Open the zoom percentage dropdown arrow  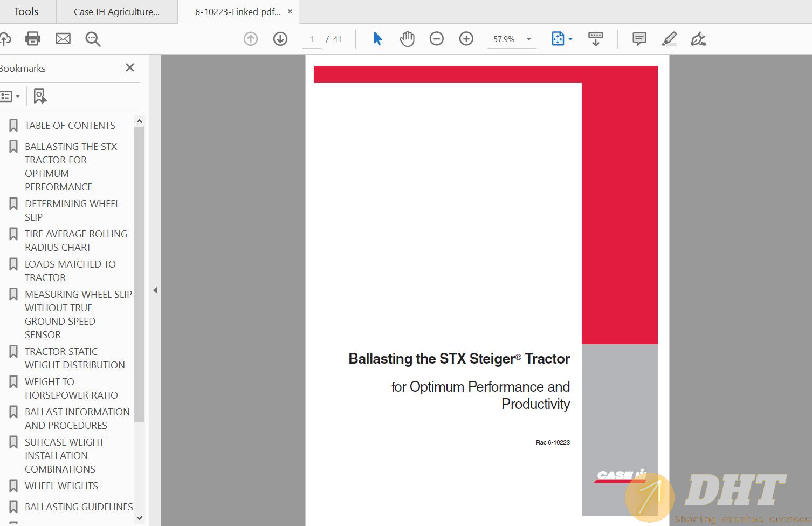[x=529, y=39]
